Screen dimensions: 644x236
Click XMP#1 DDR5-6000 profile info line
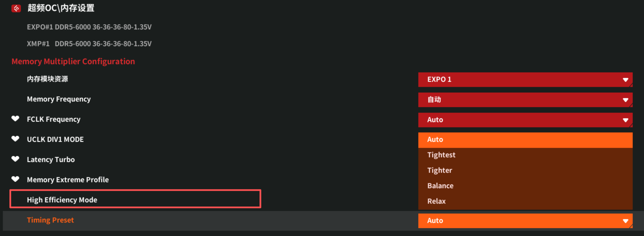[x=89, y=44]
